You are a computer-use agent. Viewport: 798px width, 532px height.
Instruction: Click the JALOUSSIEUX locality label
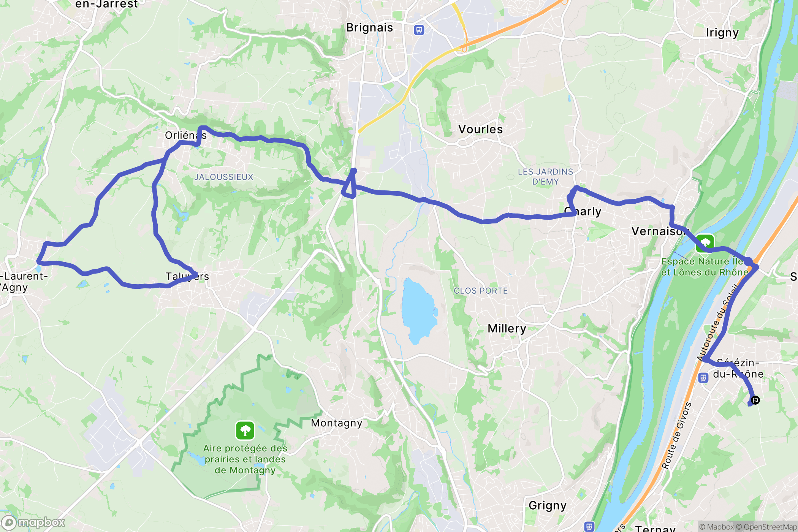coord(224,177)
